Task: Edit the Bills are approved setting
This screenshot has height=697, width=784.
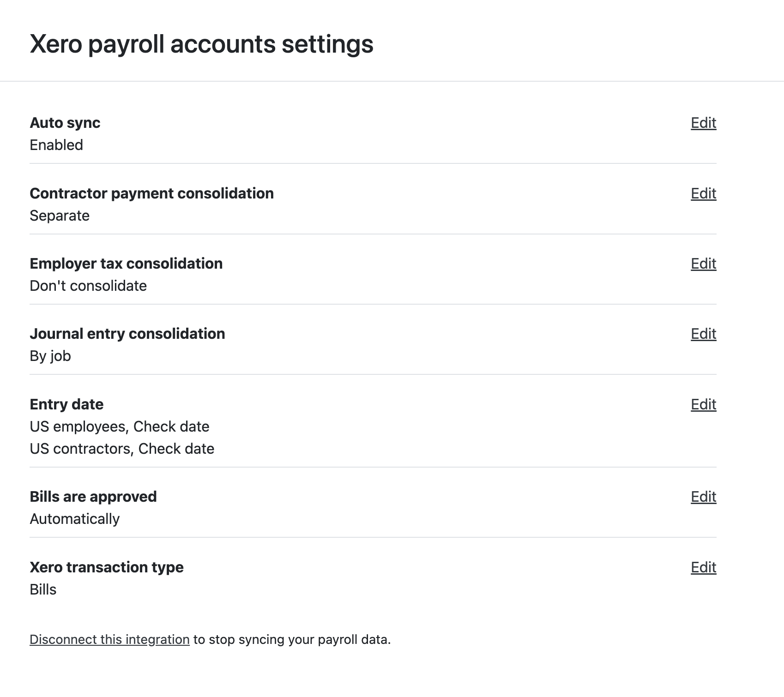Action: [x=703, y=497]
